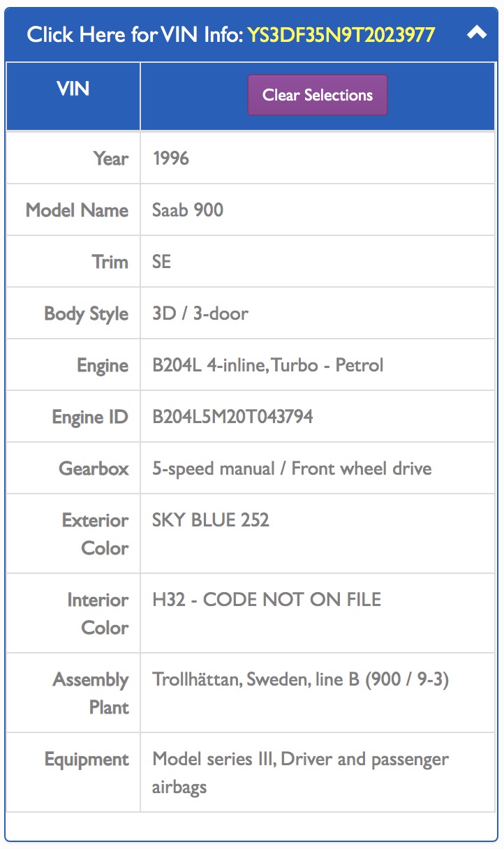Image resolution: width=504 pixels, height=849 pixels.
Task: Select the H32 - CODE NOT ON FILE value
Action: click(x=267, y=600)
